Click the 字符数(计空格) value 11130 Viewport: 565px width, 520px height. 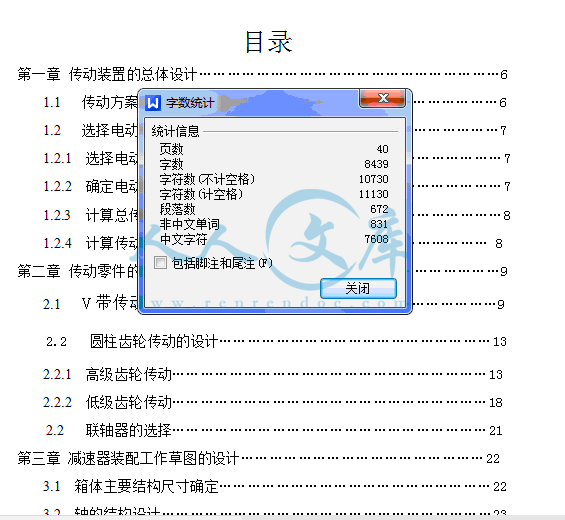pos(374,194)
